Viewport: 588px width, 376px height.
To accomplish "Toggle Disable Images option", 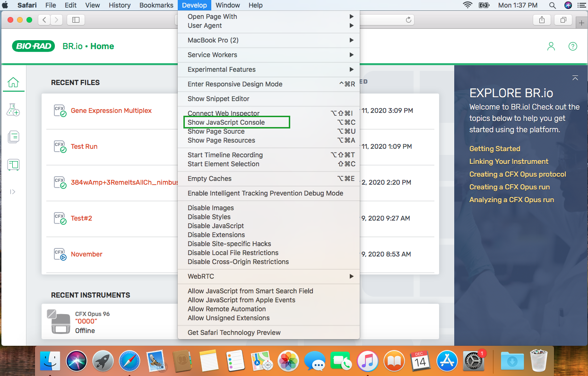I will (x=268, y=208).
